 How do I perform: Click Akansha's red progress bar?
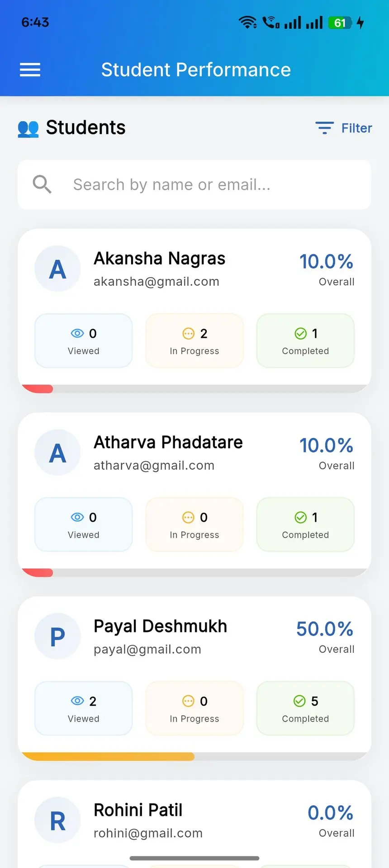38,389
